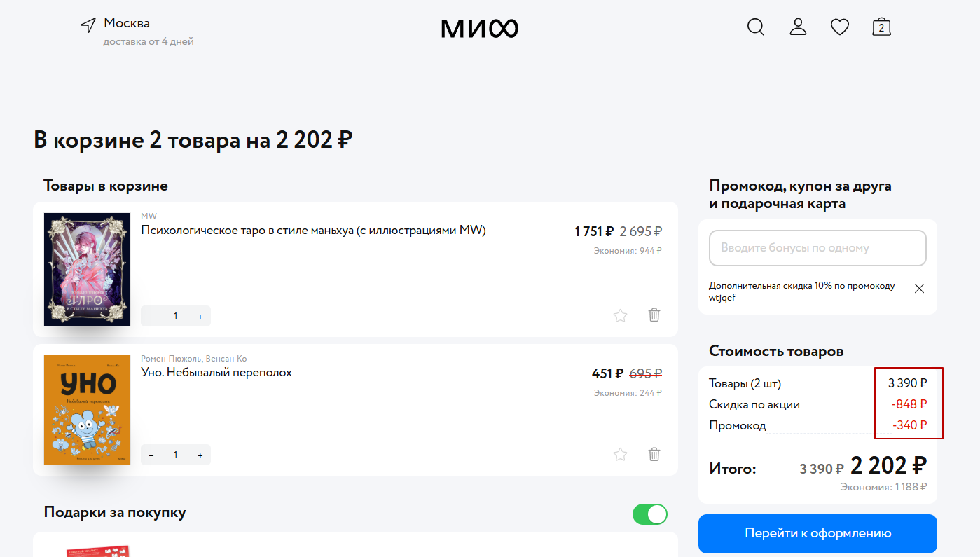Screen dimensions: 980x557
Task: Decrease the Уно book quantity with minus
Action: point(151,455)
